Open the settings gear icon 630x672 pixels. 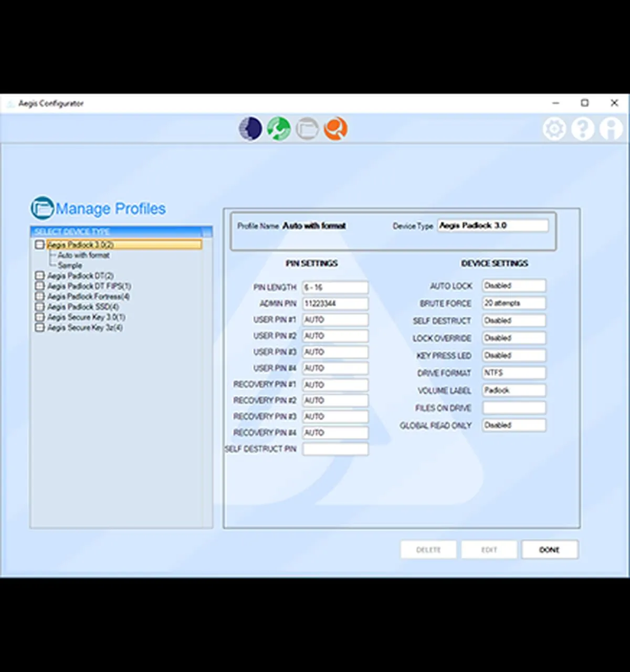click(554, 128)
